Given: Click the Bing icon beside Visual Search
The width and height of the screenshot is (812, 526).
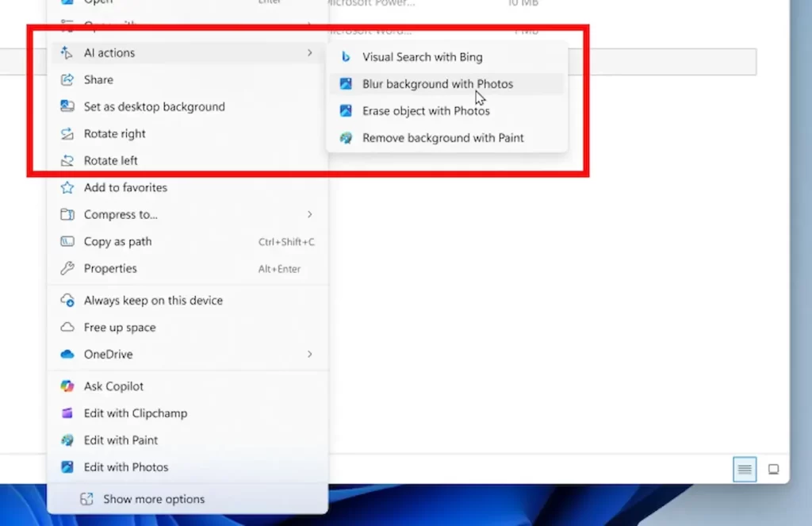Looking at the screenshot, I should pos(346,57).
